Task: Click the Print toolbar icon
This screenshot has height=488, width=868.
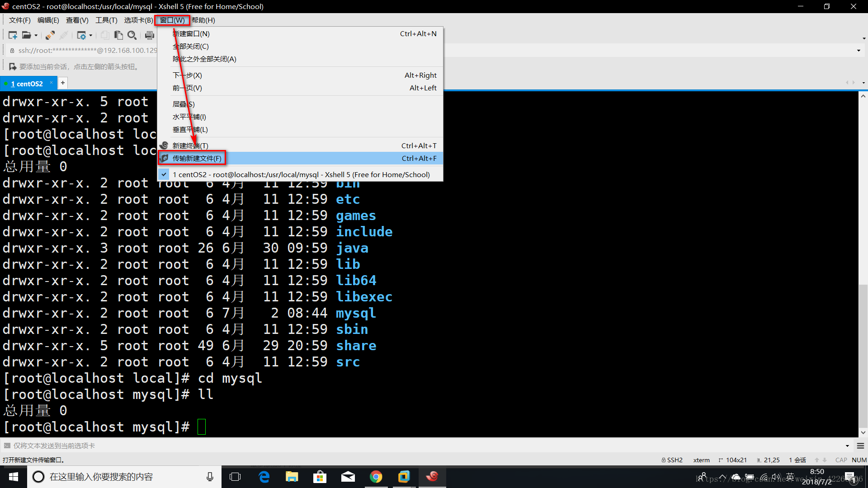Action: click(149, 35)
